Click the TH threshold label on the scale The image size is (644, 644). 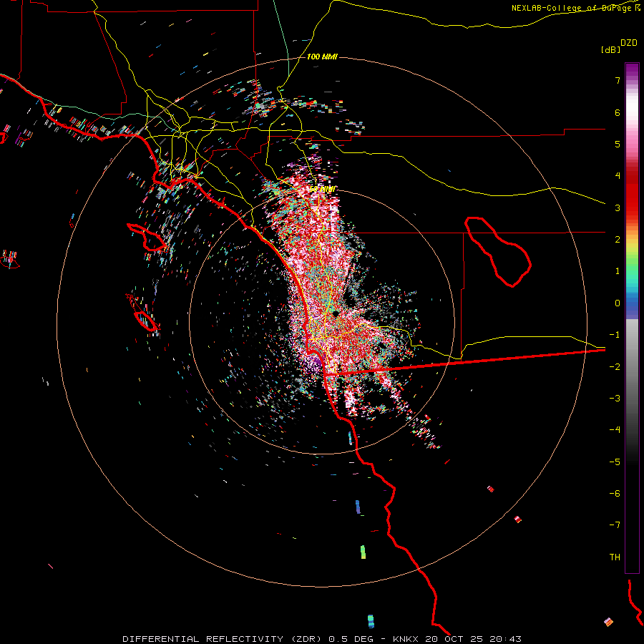tap(615, 557)
